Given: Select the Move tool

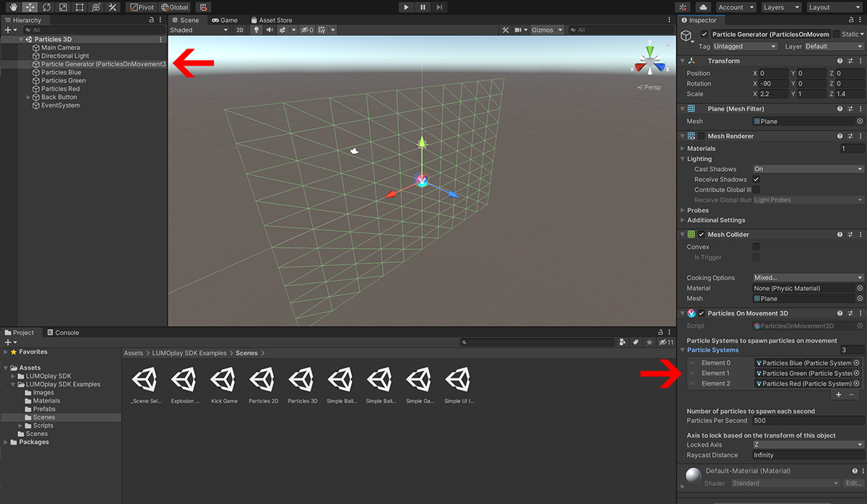Looking at the screenshot, I should click(30, 6).
